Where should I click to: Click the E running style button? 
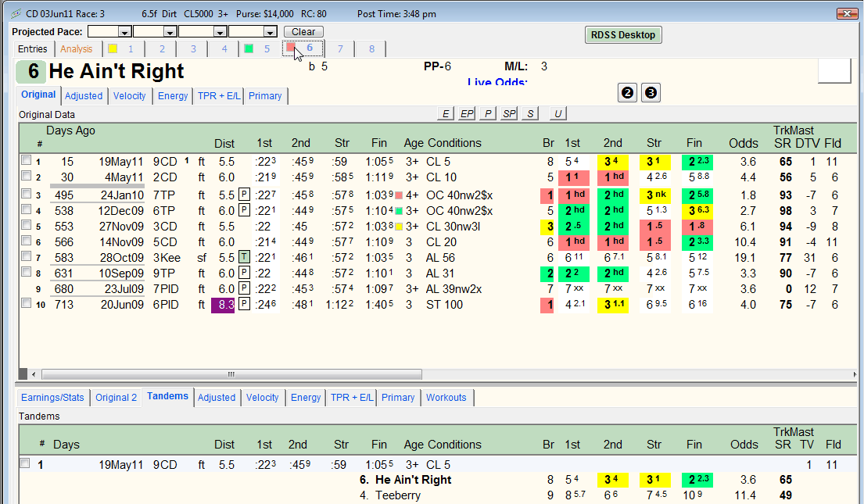[x=446, y=113]
